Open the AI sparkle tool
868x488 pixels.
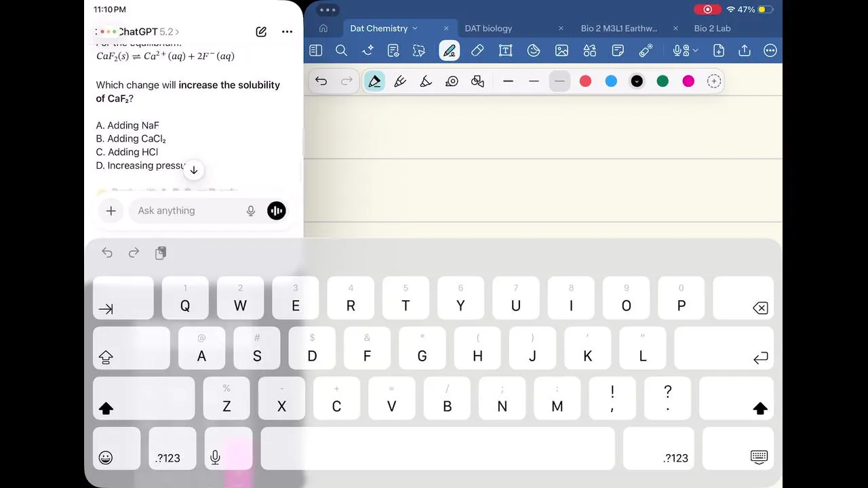click(x=368, y=51)
